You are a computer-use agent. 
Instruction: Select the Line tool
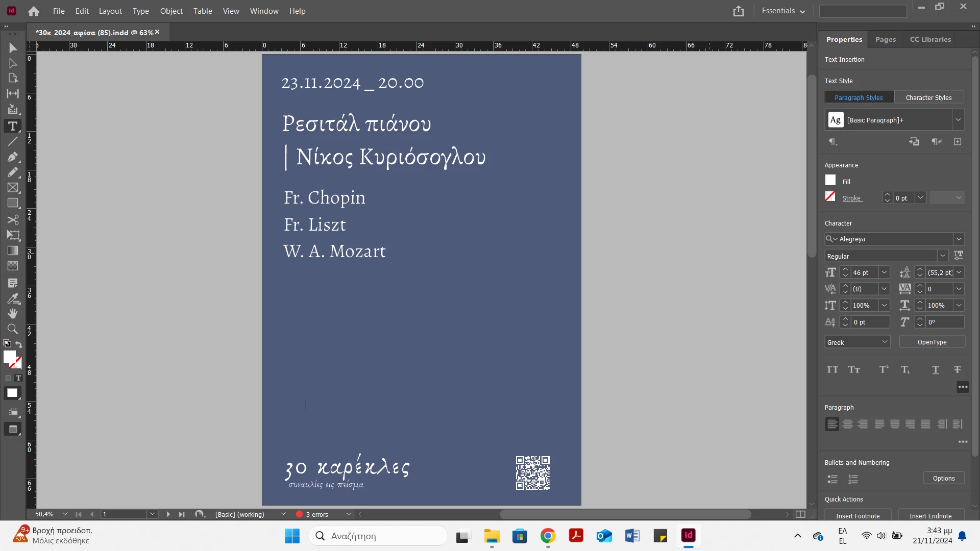13,141
